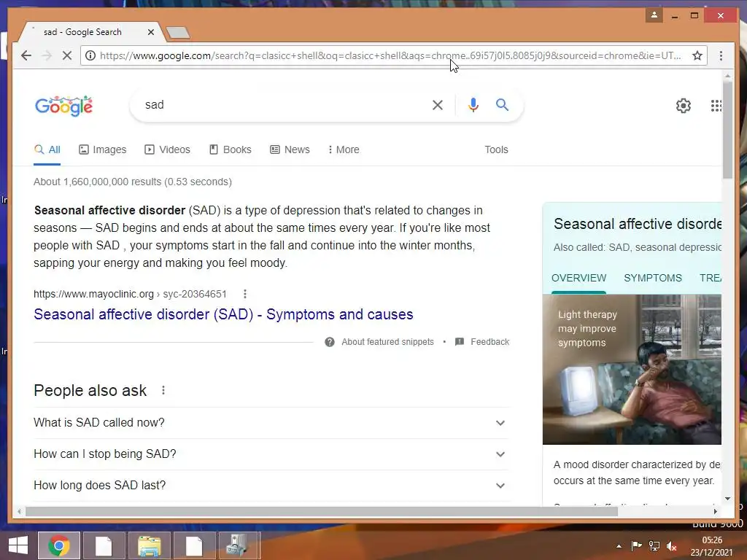Clear the search box with the X icon
The height and width of the screenshot is (560, 747).
point(438,105)
